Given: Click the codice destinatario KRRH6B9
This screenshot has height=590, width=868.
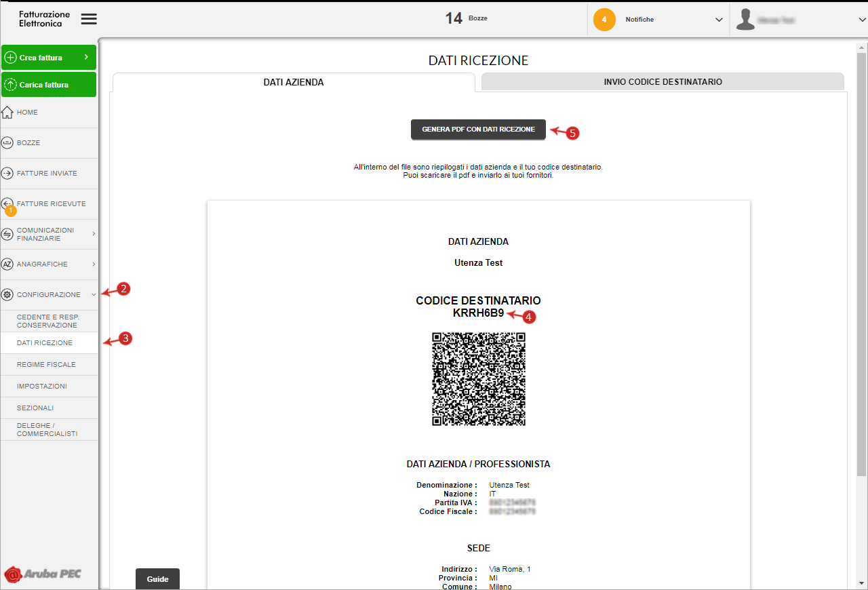Looking at the screenshot, I should pyautogui.click(x=478, y=313).
